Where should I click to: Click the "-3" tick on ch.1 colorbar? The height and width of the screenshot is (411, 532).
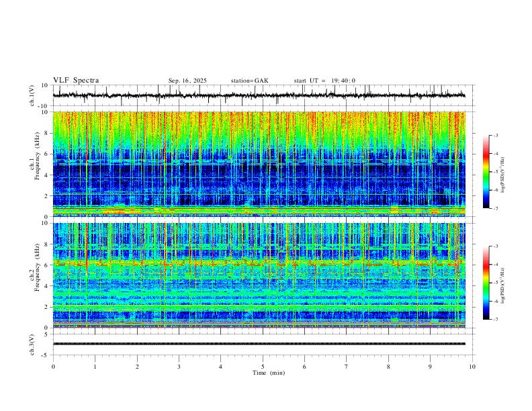496,135
